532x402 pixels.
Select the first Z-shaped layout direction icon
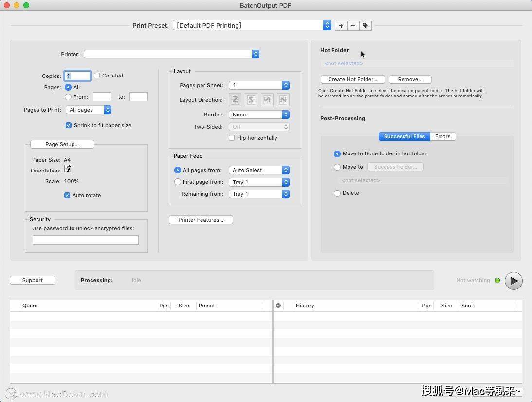coord(235,100)
